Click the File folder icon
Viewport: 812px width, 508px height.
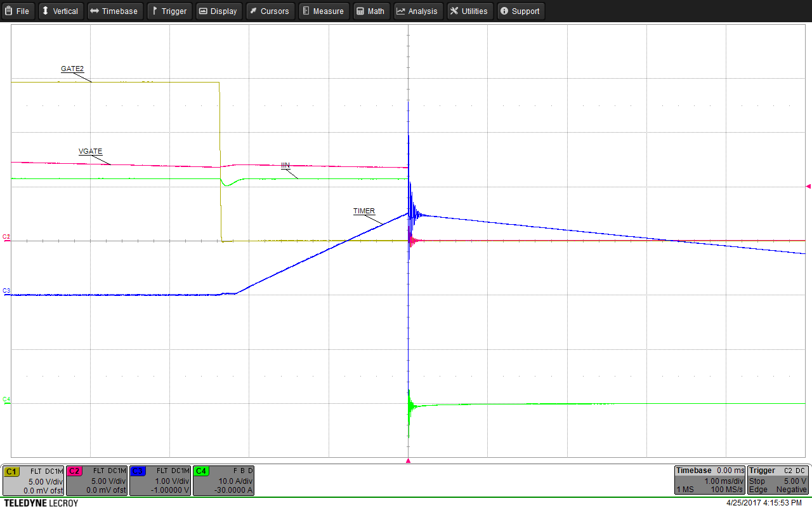[9, 11]
